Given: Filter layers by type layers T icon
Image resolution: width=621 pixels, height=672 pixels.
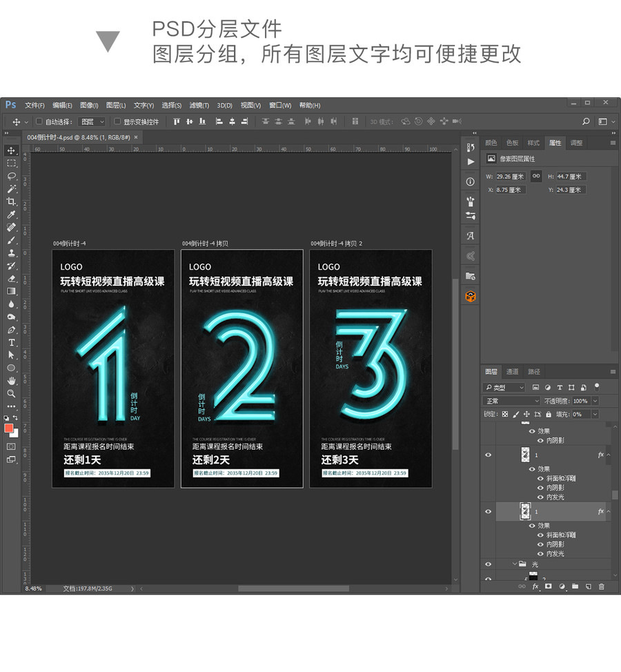Looking at the screenshot, I should [560, 388].
